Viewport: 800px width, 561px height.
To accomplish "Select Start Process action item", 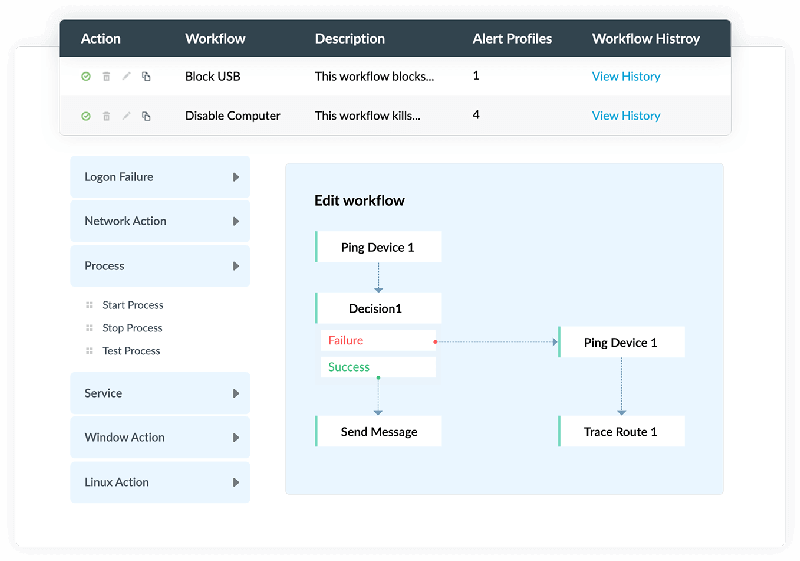I will [x=133, y=305].
